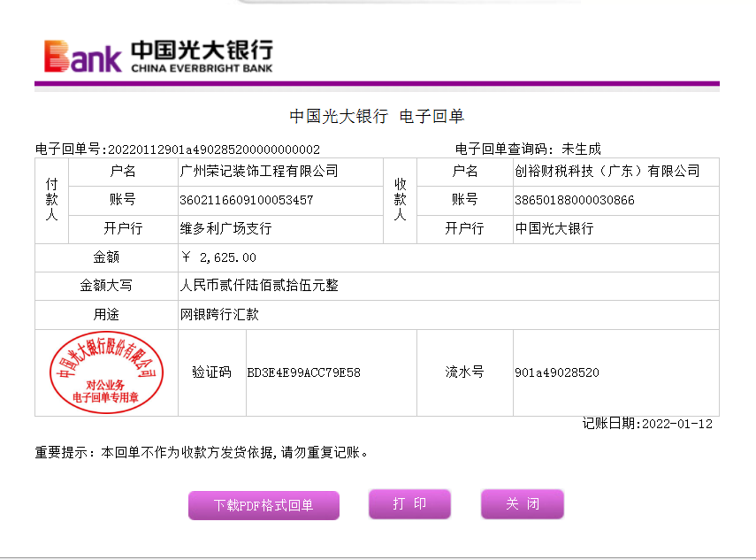756x560 pixels.
Task: Click the 金额 label cell
Action: pos(107,257)
